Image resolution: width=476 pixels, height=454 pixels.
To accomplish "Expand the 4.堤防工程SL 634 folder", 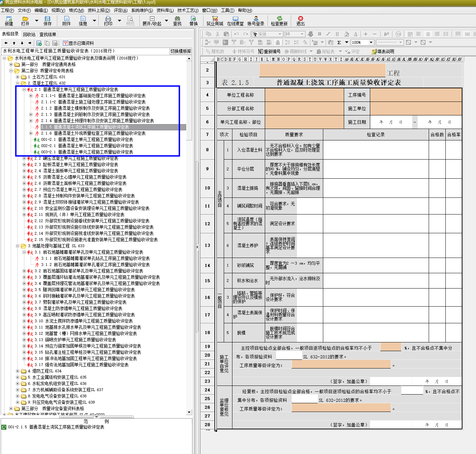I will pos(18,371).
